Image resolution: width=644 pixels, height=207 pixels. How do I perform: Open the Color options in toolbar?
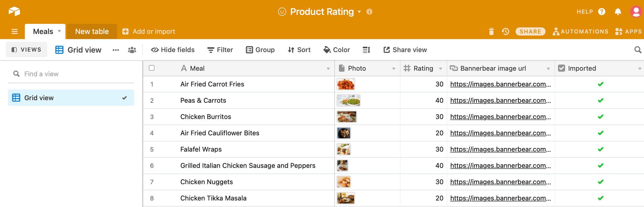(x=337, y=50)
